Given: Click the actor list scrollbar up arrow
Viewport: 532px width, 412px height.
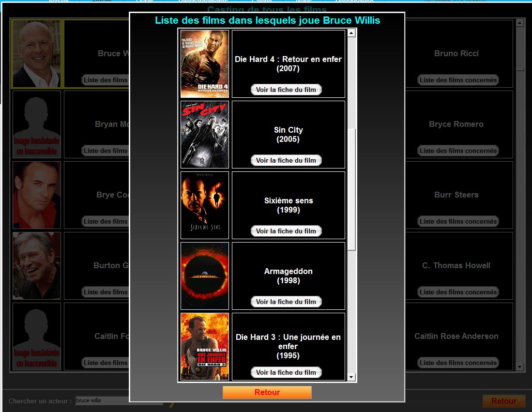Looking at the screenshot, I should pyautogui.click(x=520, y=23).
